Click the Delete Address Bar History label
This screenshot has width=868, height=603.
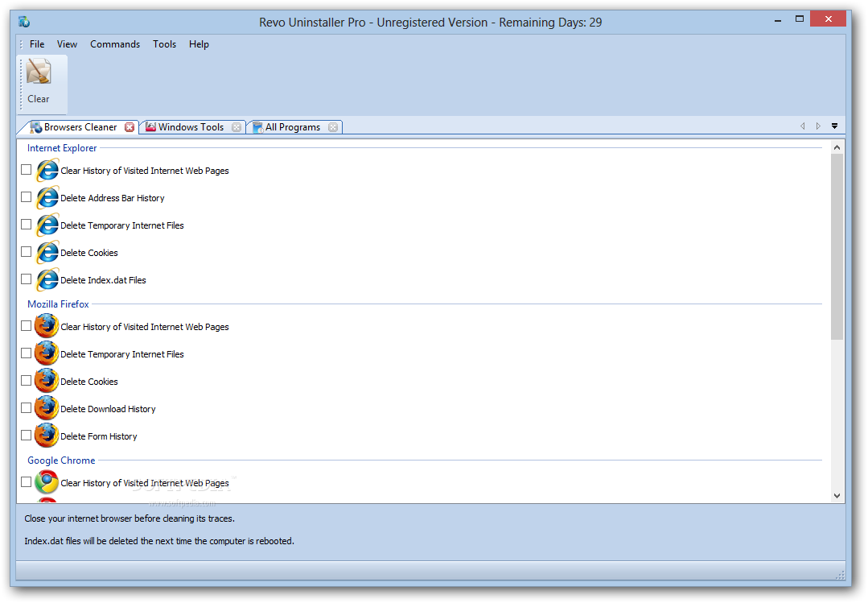click(x=113, y=198)
